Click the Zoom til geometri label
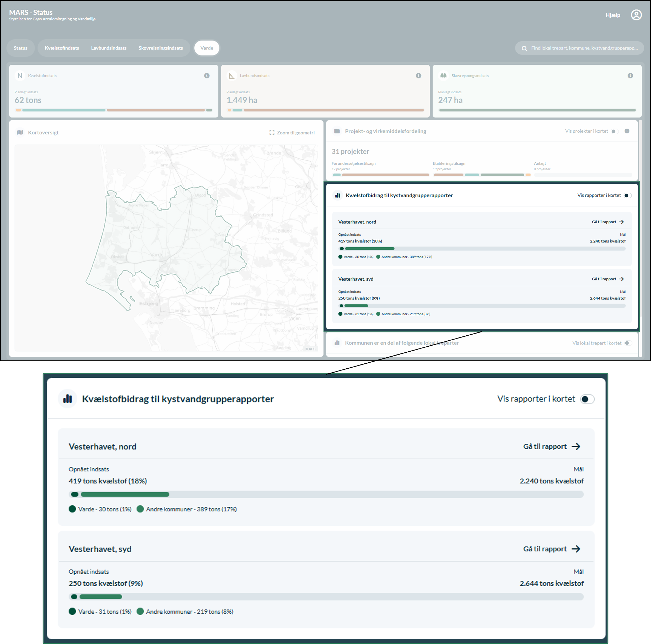Screen dimensions: 651x644 pos(296,133)
